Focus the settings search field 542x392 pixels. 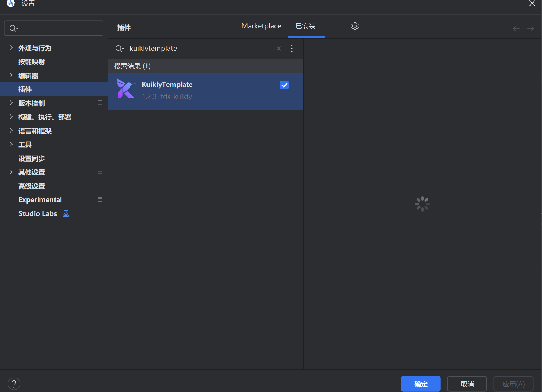tap(54, 28)
